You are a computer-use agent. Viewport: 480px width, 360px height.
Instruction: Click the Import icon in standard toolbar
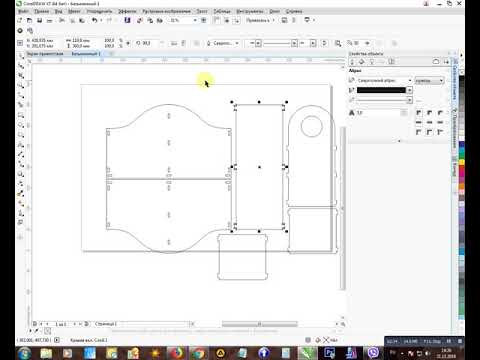[140, 20]
